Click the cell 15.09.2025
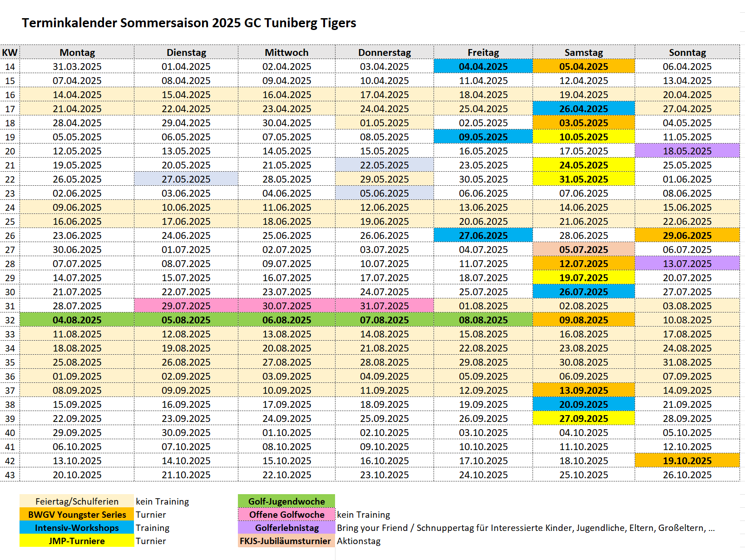745x560 pixels. coord(77,404)
